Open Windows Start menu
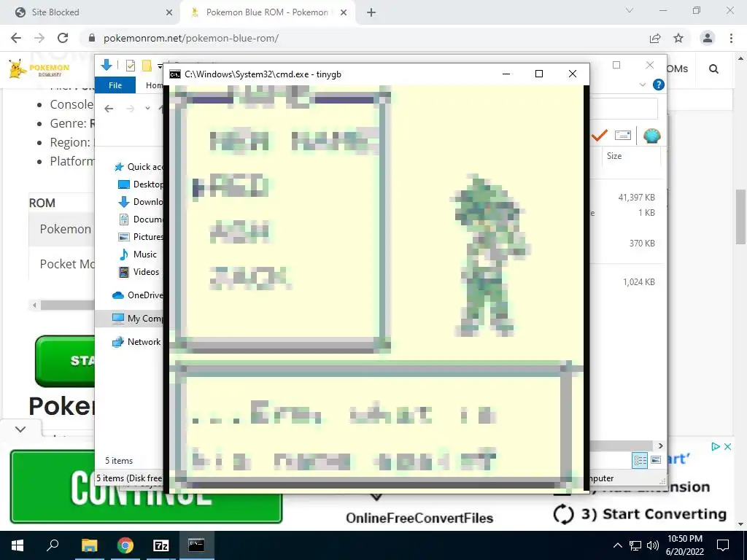747x560 pixels. [x=18, y=545]
